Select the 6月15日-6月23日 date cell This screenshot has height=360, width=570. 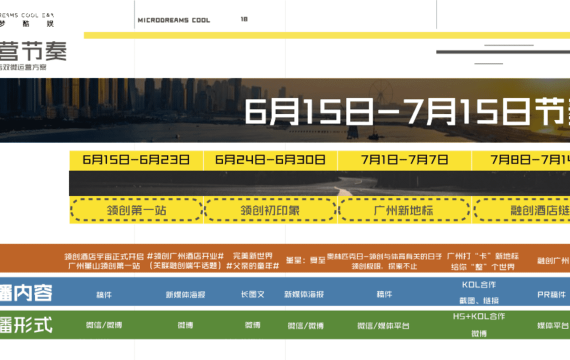[x=136, y=160]
